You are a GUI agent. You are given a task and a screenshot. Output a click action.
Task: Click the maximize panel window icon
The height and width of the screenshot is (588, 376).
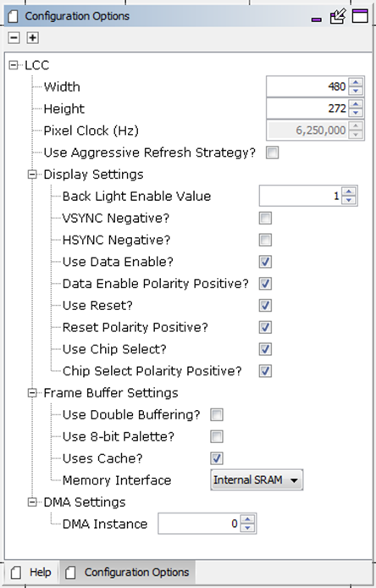point(360,16)
